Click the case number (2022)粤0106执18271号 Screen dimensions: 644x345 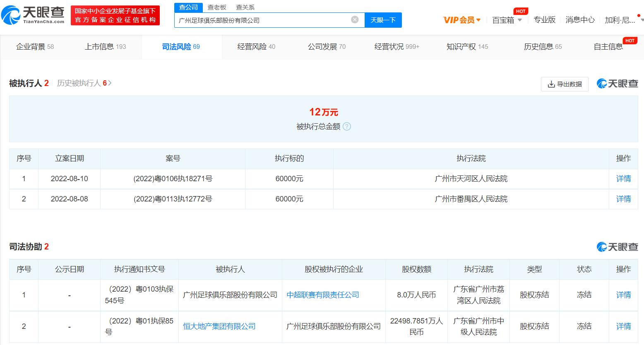(173, 179)
